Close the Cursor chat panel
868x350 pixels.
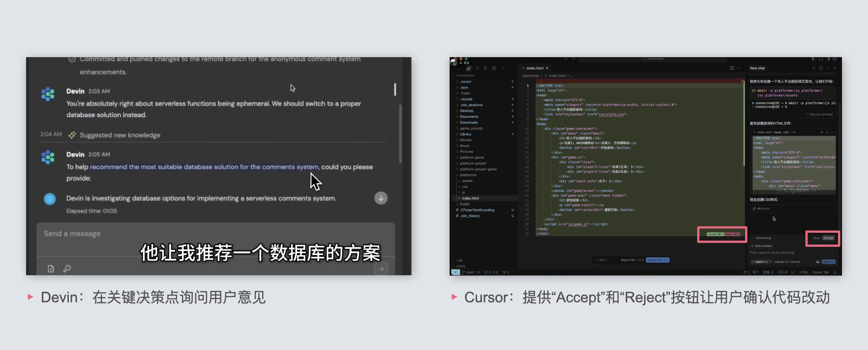835,68
